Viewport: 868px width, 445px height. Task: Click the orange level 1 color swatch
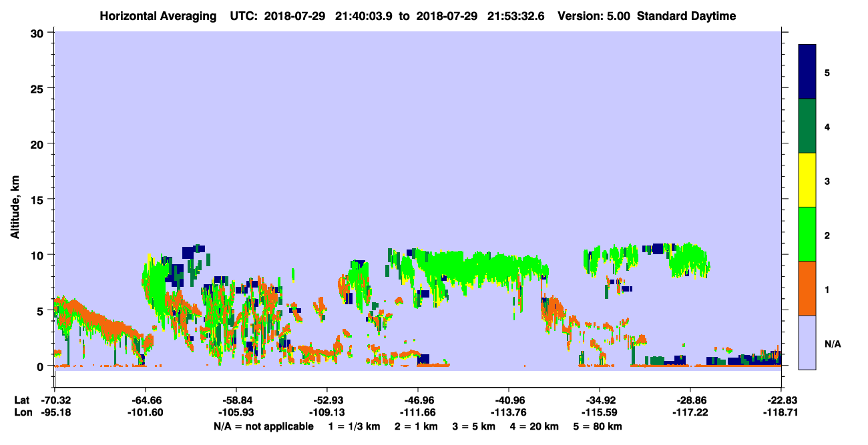(808, 288)
